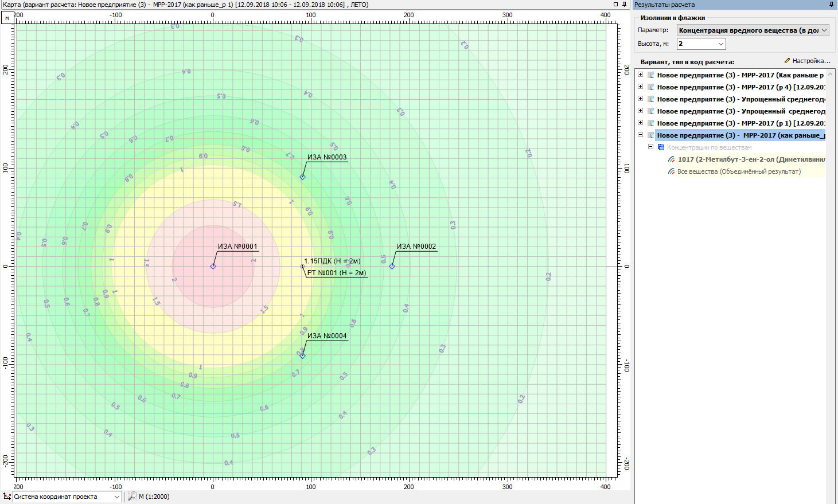Image resolution: width=838 pixels, height=504 pixels.
Task: Select Все вещества (Объединённый результат)
Action: pos(739,171)
